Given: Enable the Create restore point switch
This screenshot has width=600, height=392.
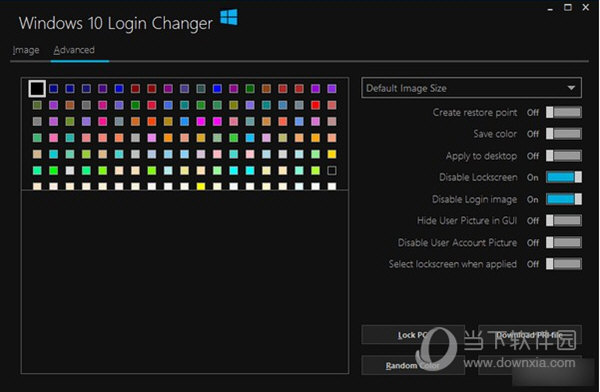Looking at the screenshot, I should [564, 112].
